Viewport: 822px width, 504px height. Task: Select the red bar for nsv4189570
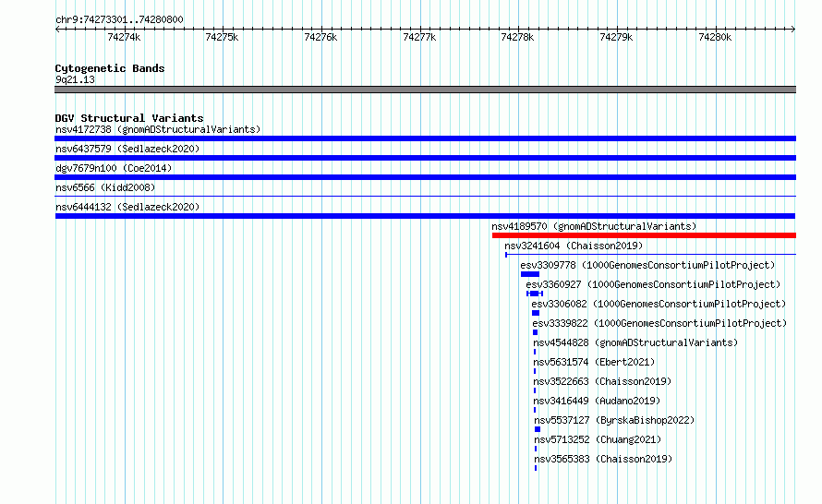(x=644, y=235)
